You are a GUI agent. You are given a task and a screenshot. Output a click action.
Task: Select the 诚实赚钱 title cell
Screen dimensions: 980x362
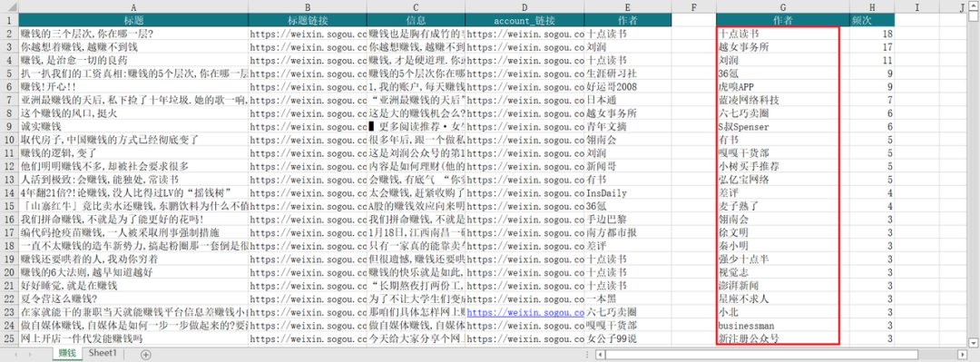[x=133, y=126]
